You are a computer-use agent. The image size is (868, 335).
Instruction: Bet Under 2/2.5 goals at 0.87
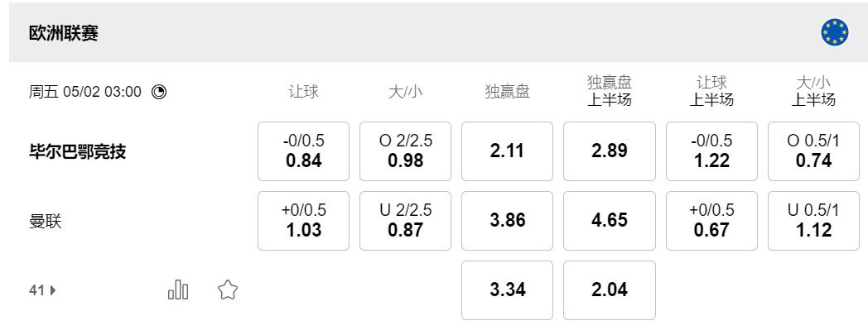pos(405,221)
